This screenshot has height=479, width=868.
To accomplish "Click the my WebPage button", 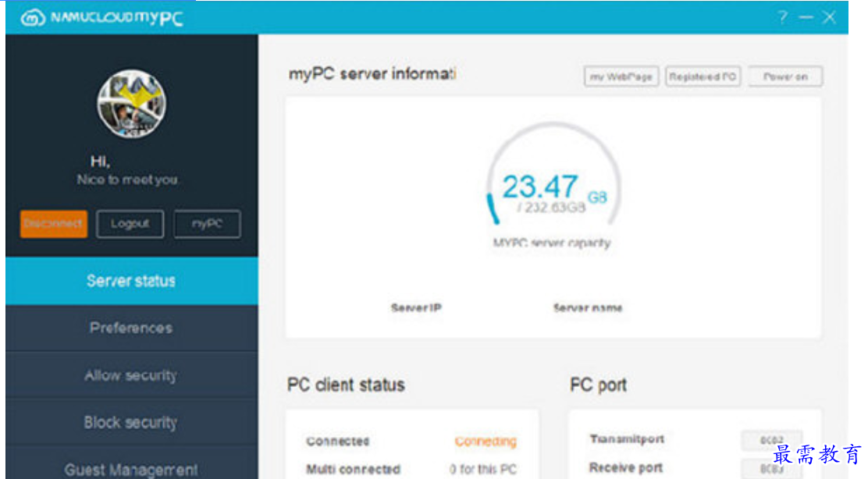I will pos(621,77).
